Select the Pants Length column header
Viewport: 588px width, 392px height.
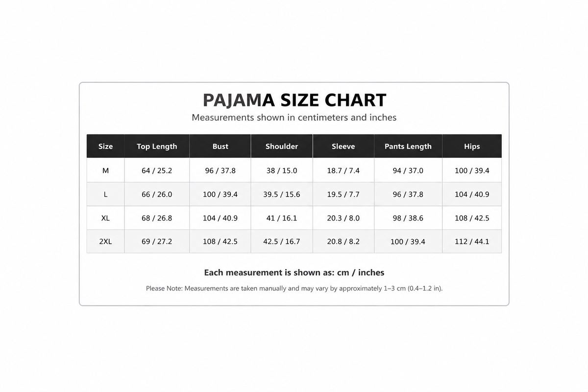(x=408, y=146)
